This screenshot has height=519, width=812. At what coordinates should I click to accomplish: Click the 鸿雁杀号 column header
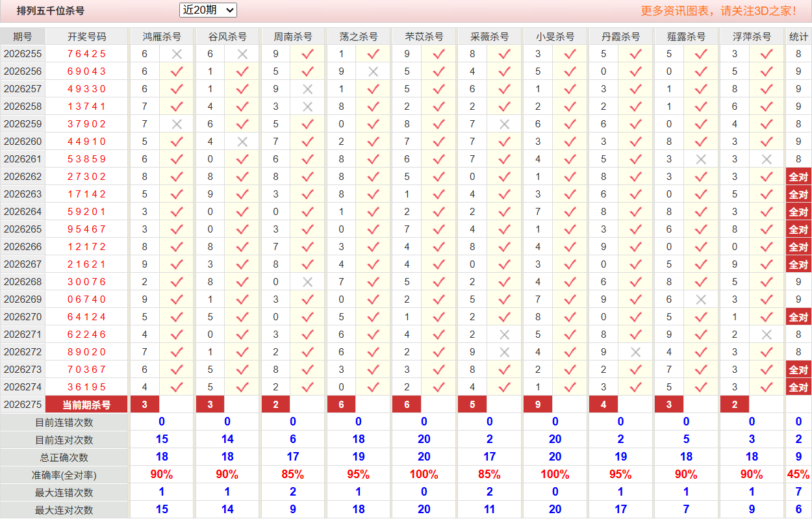point(162,36)
